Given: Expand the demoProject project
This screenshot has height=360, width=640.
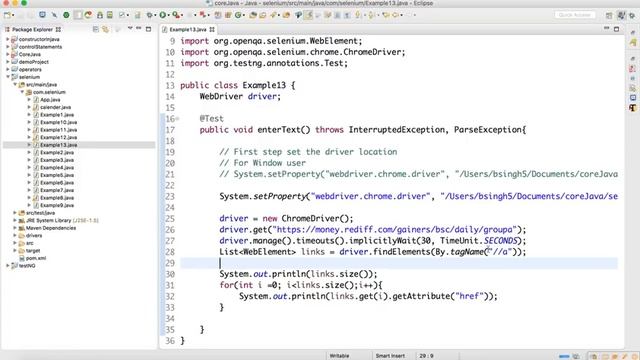Looking at the screenshot, I should [8, 62].
